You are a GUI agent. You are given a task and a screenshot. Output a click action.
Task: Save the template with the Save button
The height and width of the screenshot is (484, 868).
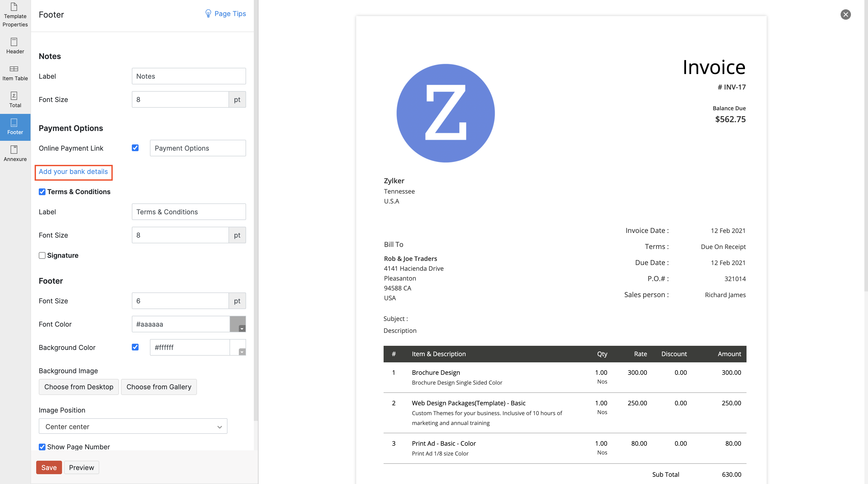pos(49,467)
